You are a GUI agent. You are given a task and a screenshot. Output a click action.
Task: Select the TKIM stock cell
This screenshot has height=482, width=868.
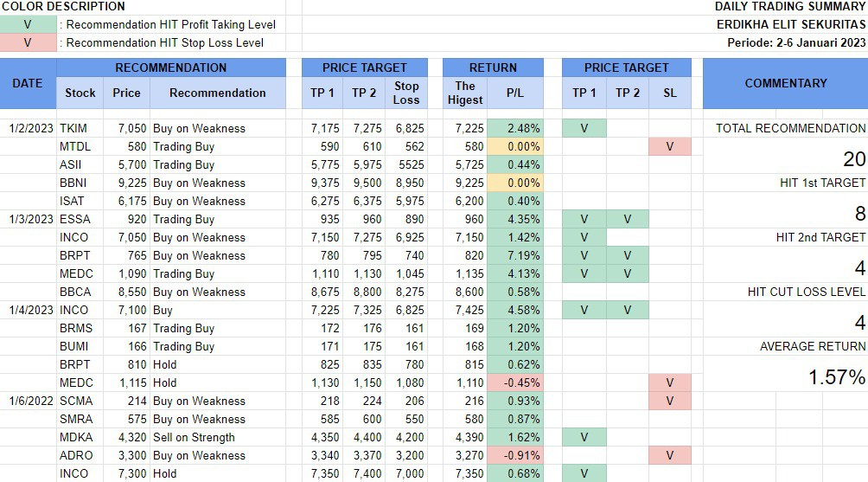(80, 128)
